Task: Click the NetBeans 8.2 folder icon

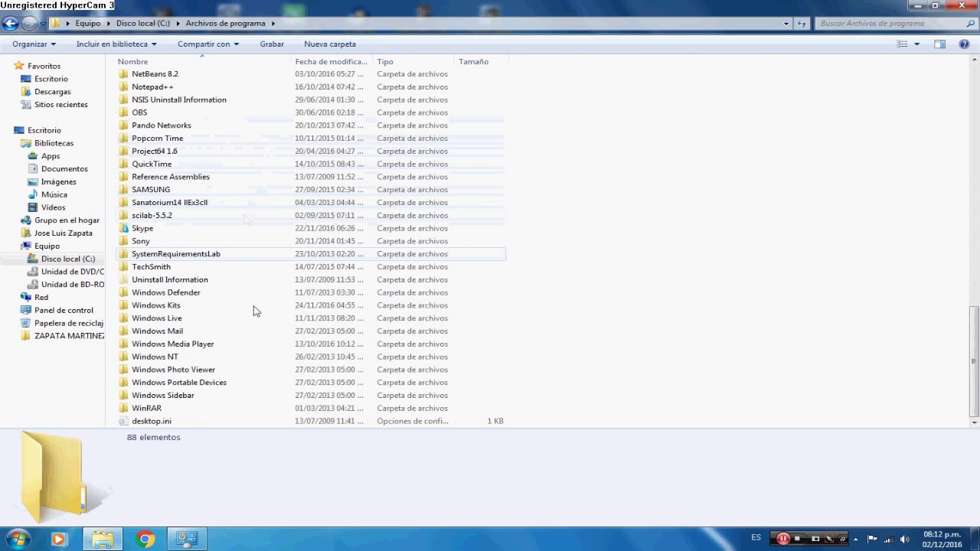Action: coord(125,74)
